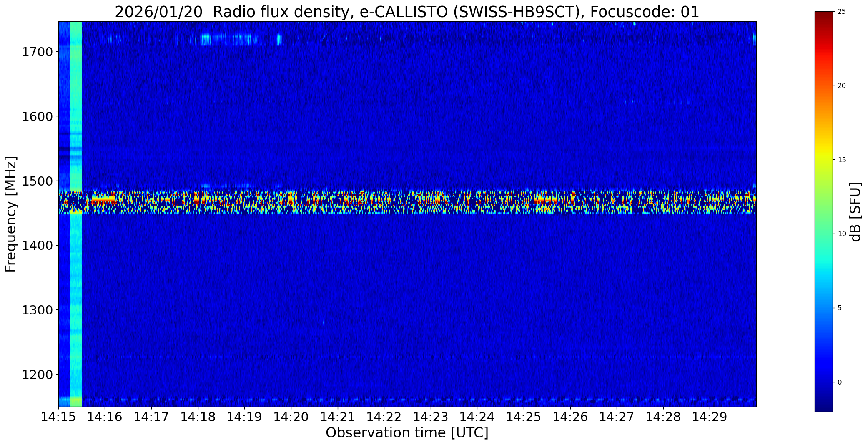Viewport: 868px width, 445px height.
Task: Click the 14:18 time tick label
Action: 198,417
